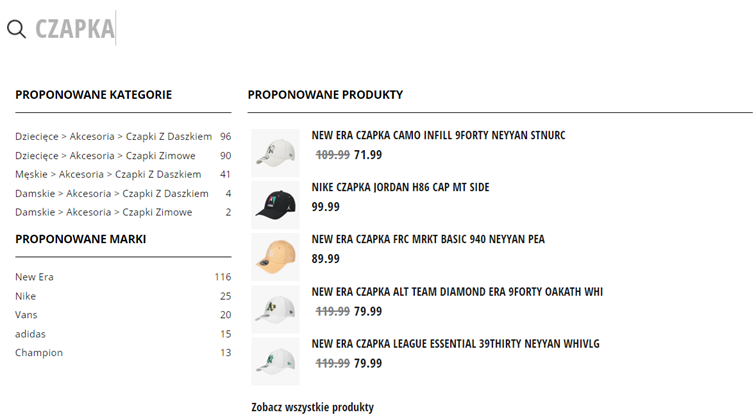This screenshot has height=417, width=756.
Task: Open the white New Era Camo Infill cap thumbnail
Action: (275, 153)
